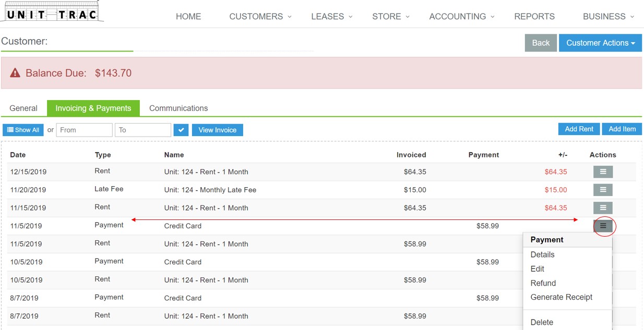Open actions menu for 11/5/2019 Payment row

click(603, 226)
